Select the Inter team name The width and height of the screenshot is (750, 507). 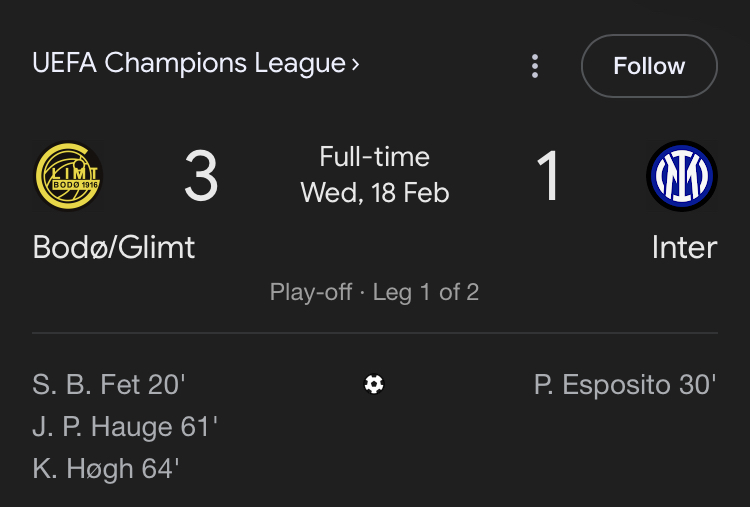pyautogui.click(x=684, y=247)
